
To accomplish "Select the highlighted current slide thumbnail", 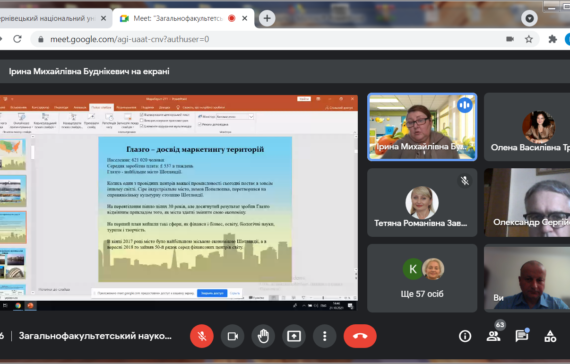I will [x=13, y=227].
